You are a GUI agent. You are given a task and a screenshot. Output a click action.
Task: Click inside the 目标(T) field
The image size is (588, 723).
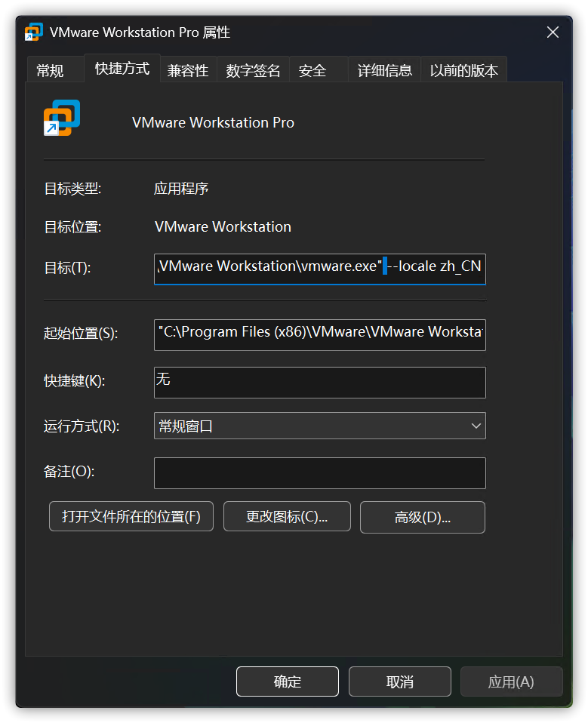coord(319,269)
